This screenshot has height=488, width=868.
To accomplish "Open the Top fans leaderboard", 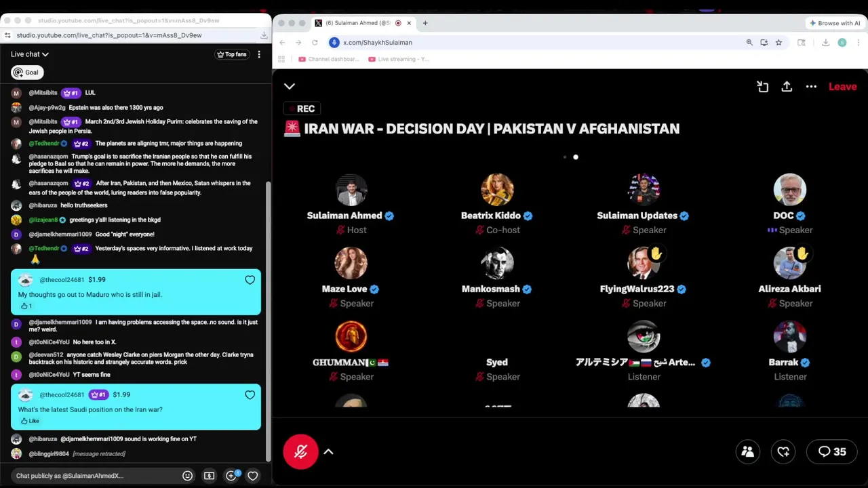I will (x=231, y=54).
